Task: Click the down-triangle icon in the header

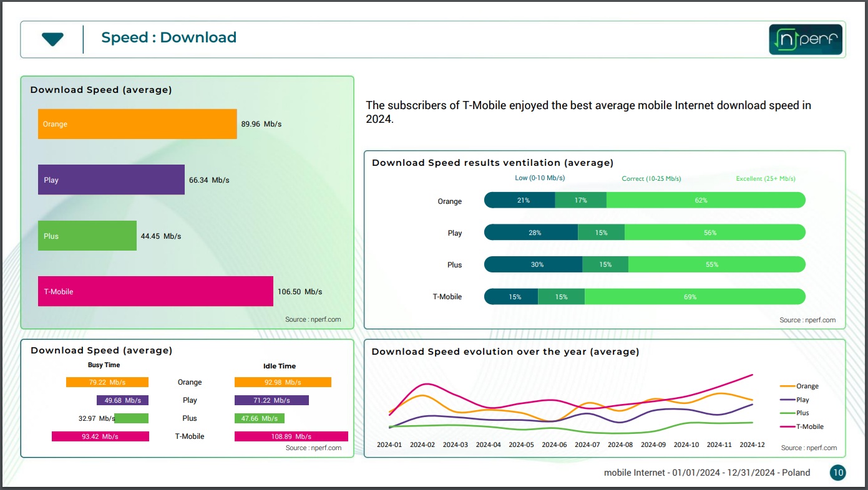Action: click(x=52, y=39)
